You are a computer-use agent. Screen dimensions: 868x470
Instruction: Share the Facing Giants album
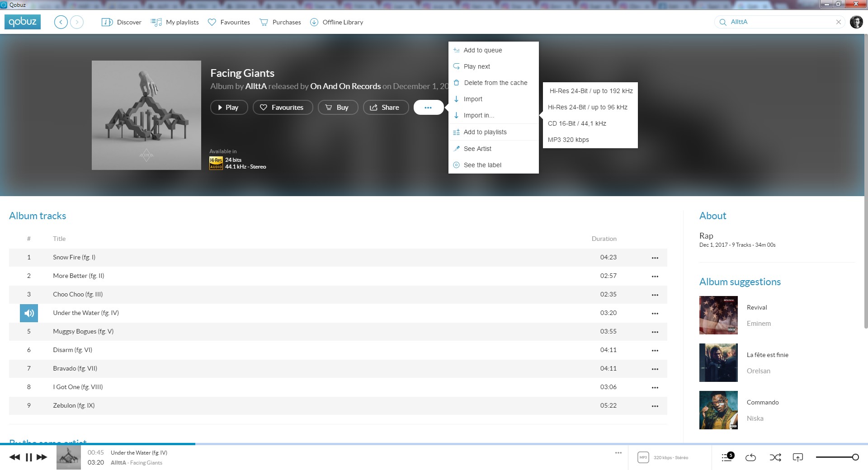(x=386, y=108)
